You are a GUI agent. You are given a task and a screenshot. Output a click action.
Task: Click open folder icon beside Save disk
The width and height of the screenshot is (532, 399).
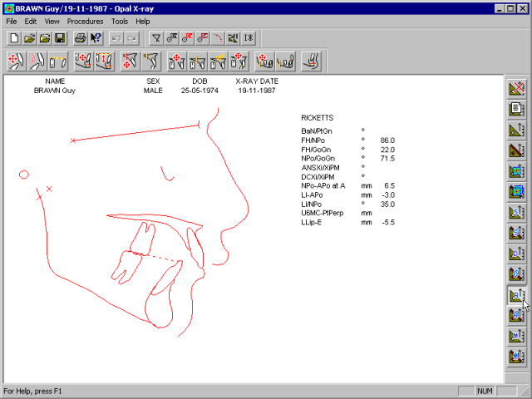(x=45, y=38)
